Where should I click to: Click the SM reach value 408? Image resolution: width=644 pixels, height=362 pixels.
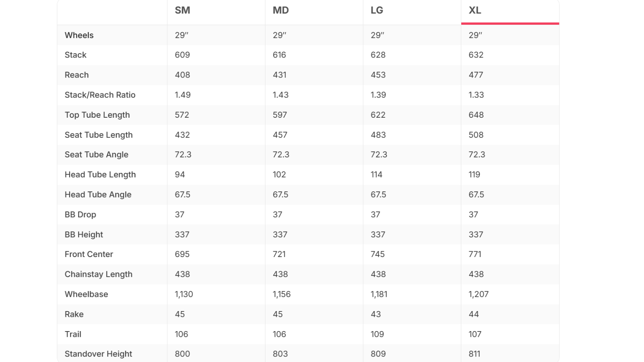(x=182, y=75)
